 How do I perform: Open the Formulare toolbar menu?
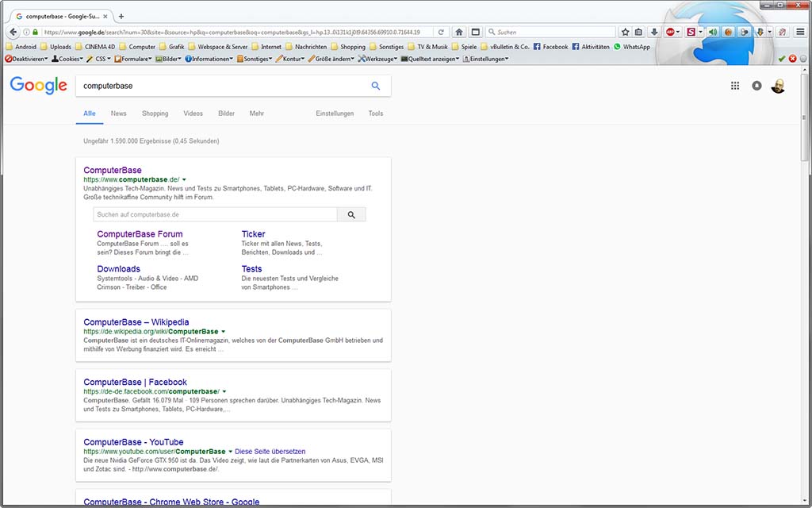coord(133,59)
